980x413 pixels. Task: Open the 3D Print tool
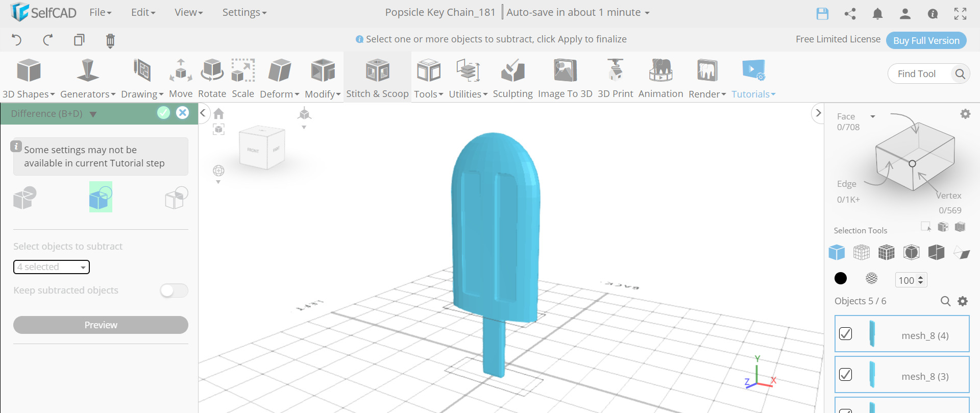615,78
